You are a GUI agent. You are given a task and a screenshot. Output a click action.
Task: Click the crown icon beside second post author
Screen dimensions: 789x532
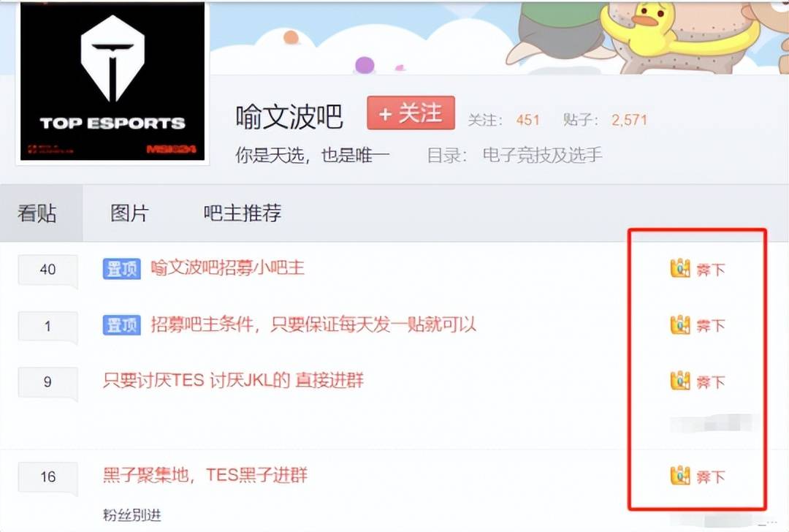680,324
